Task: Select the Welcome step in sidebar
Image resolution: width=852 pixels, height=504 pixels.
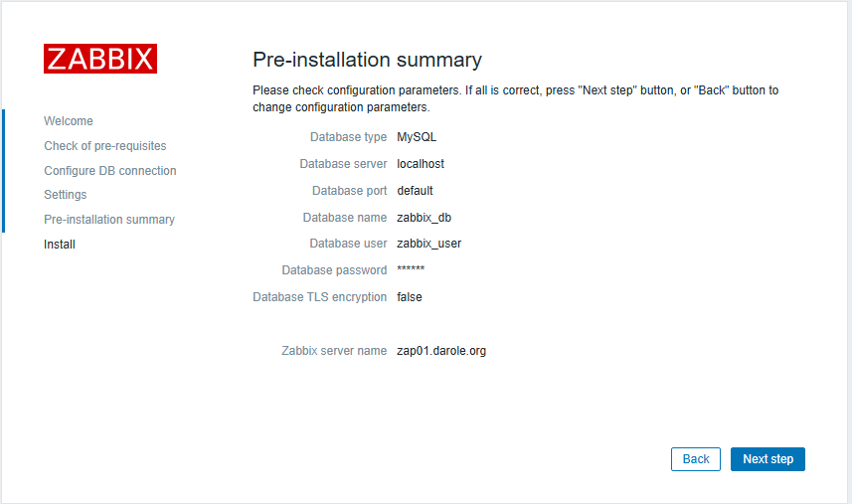Action: (x=69, y=121)
